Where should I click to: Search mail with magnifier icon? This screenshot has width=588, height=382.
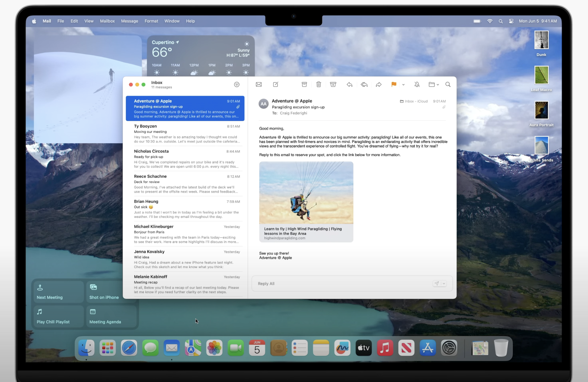[x=448, y=85]
